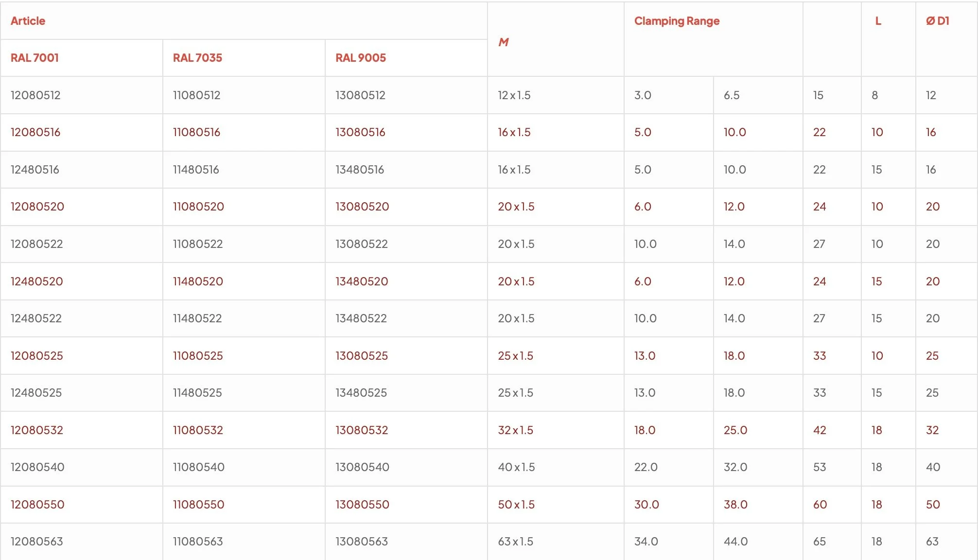Click article number 12080550
The height and width of the screenshot is (560, 978).
point(37,505)
